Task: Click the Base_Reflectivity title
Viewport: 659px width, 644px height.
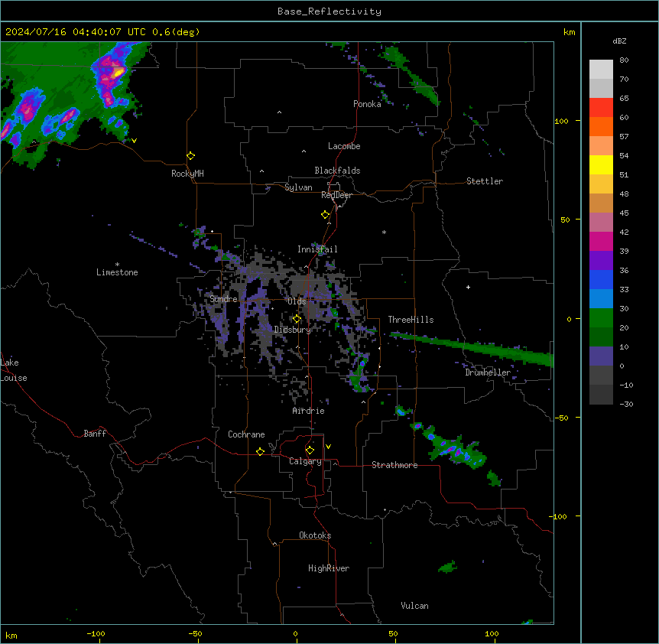Action: (329, 11)
